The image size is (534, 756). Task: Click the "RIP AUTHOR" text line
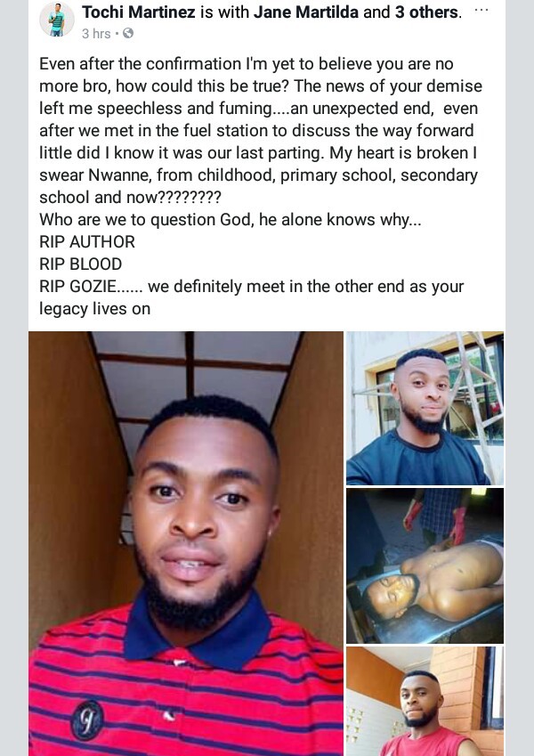click(87, 241)
